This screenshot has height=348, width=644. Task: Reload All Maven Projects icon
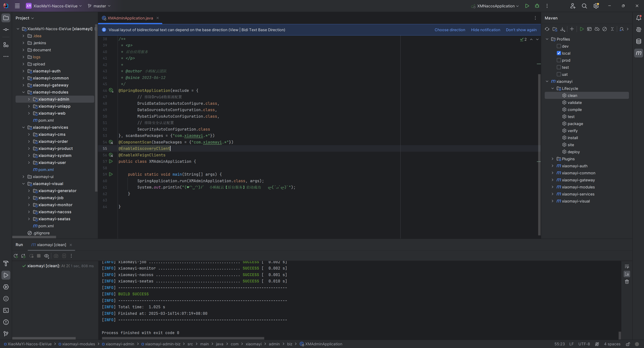click(x=547, y=29)
